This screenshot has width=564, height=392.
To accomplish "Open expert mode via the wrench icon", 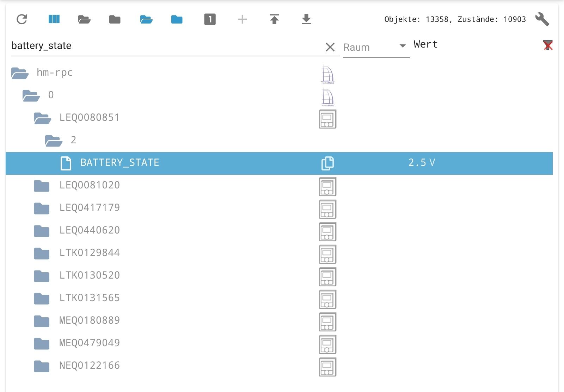I will click(543, 19).
